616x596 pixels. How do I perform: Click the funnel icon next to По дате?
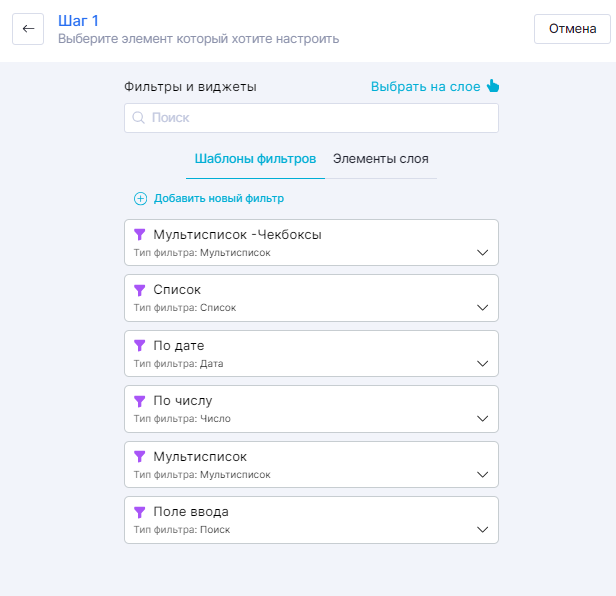(x=140, y=346)
